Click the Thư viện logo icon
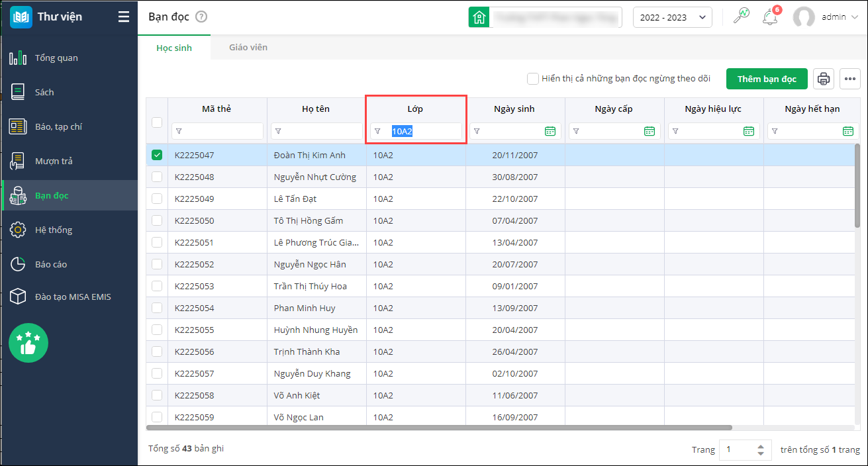The width and height of the screenshot is (868, 466). click(21, 17)
